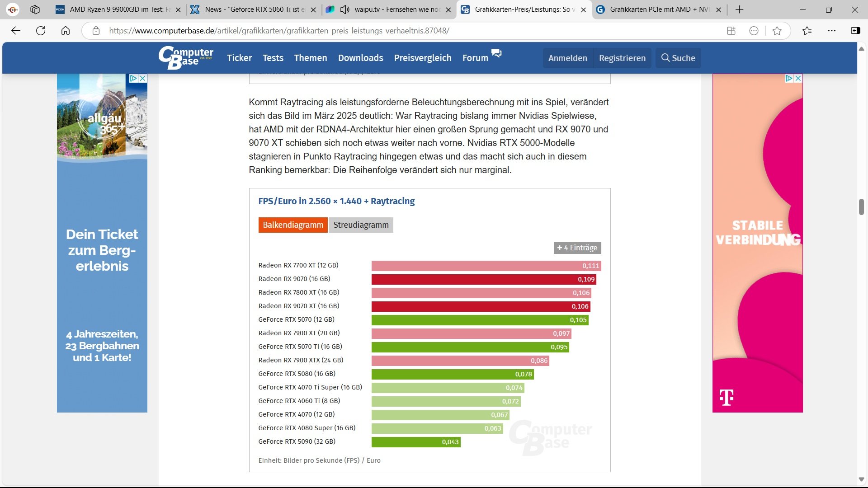Image resolution: width=868 pixels, height=488 pixels.
Task: Open the Preisvergleich section
Action: pyautogui.click(x=423, y=58)
